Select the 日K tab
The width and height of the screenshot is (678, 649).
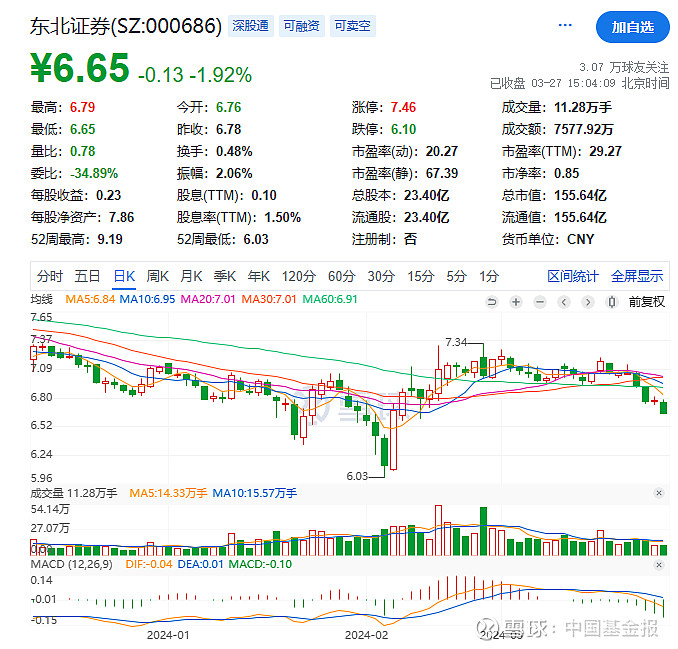click(124, 276)
